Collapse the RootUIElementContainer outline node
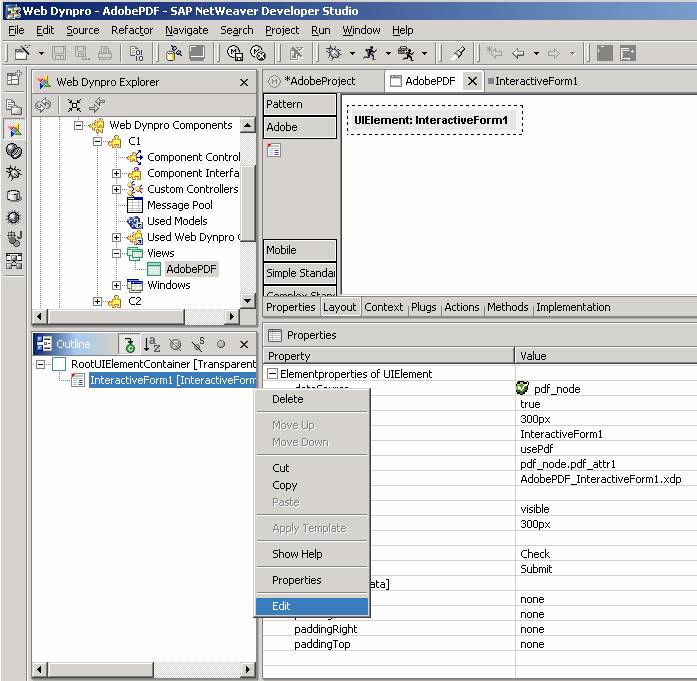 [x=41, y=364]
